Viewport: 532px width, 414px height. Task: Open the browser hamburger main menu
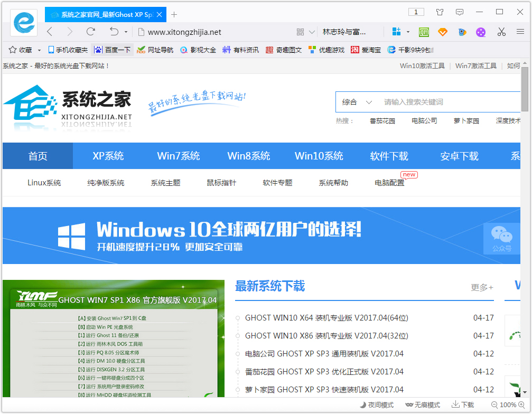[x=520, y=32]
